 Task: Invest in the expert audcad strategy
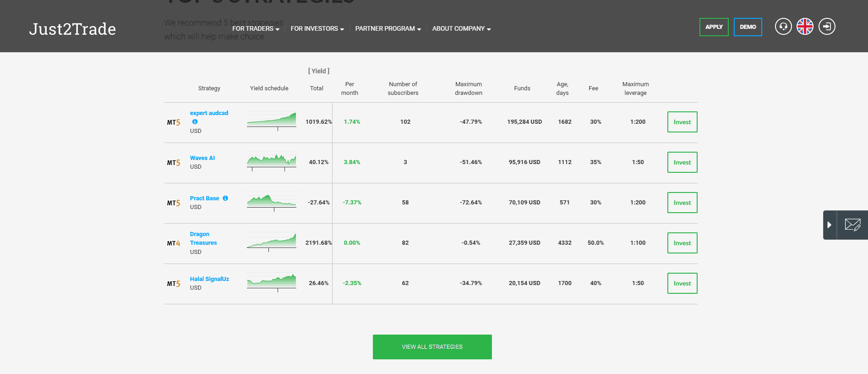pyautogui.click(x=682, y=122)
